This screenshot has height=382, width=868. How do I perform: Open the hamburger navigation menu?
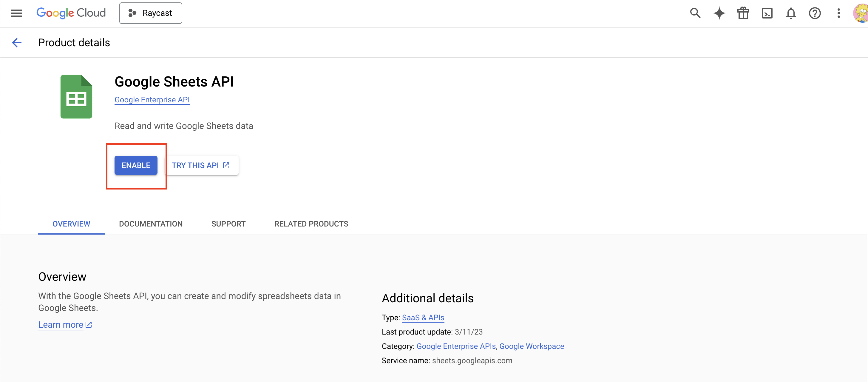click(16, 13)
